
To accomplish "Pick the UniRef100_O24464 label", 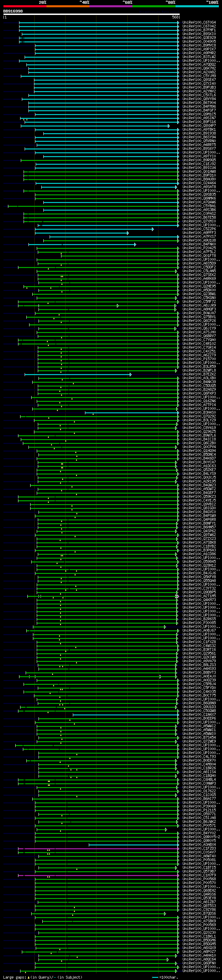I will pyautogui.click(x=199, y=183).
